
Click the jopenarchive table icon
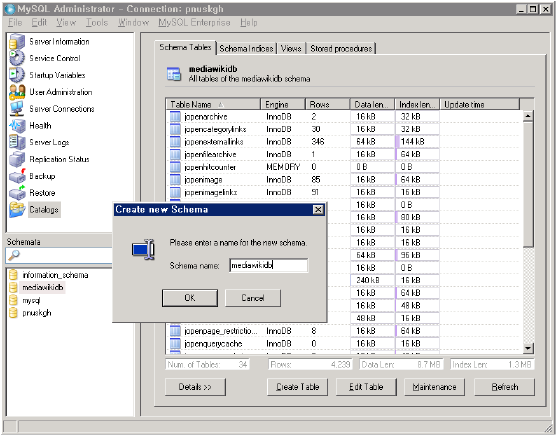(x=175, y=116)
